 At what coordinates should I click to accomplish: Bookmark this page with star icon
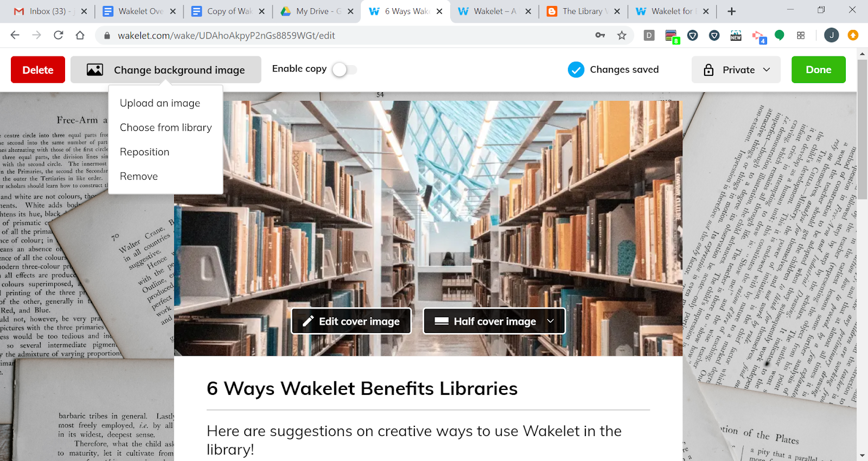(x=622, y=35)
